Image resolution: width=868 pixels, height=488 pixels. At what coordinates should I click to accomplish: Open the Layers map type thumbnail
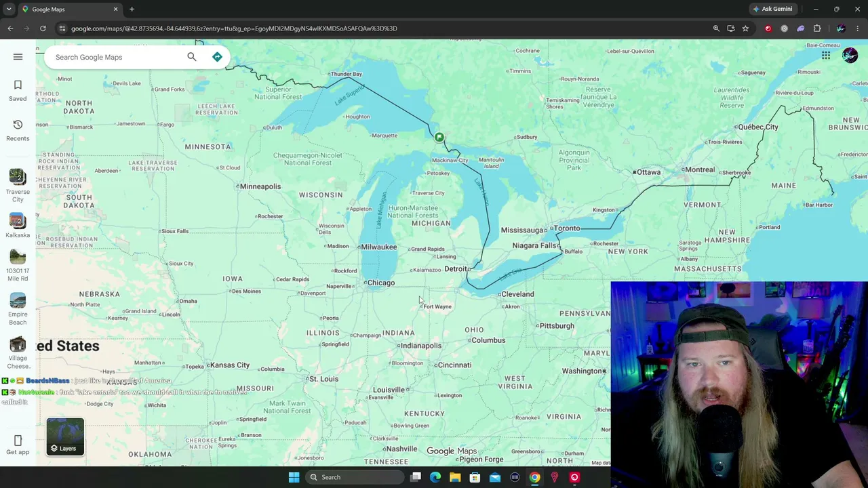(66, 436)
